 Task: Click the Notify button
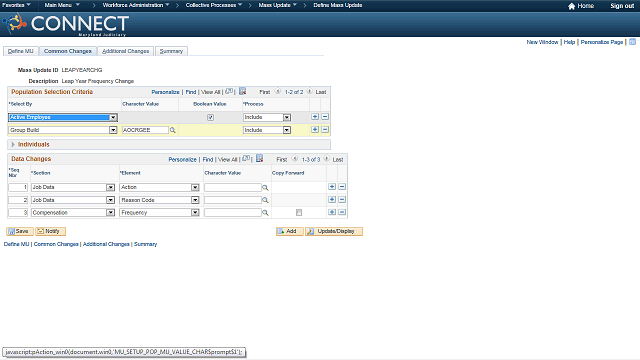pyautogui.click(x=50, y=231)
